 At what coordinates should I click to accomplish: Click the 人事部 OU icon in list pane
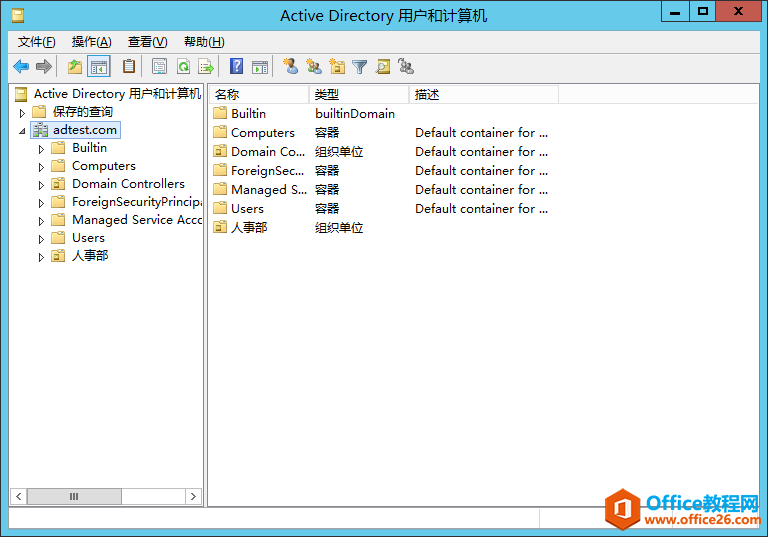point(220,227)
